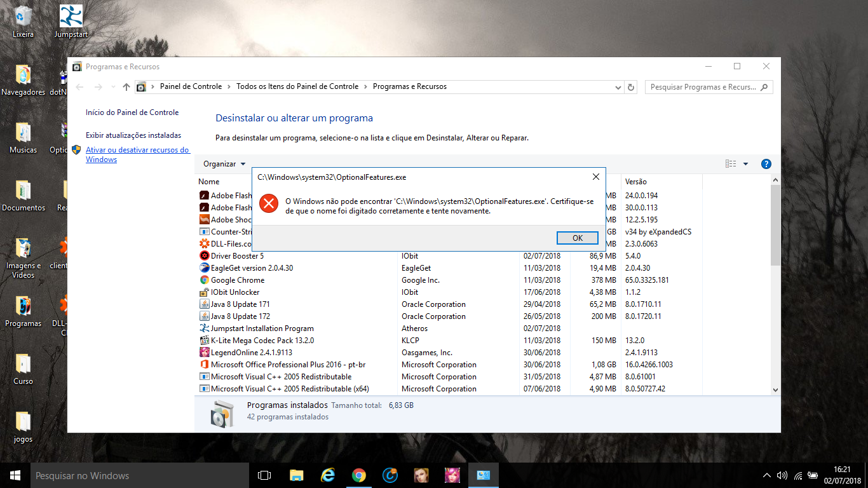
Task: Open the Navegadores desktop folder
Action: tap(23, 80)
